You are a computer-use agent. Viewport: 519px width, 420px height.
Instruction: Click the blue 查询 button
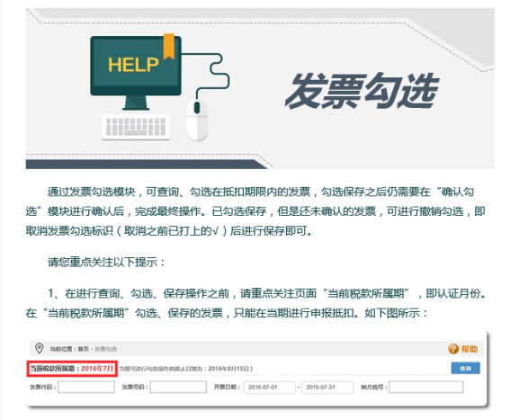click(x=465, y=368)
